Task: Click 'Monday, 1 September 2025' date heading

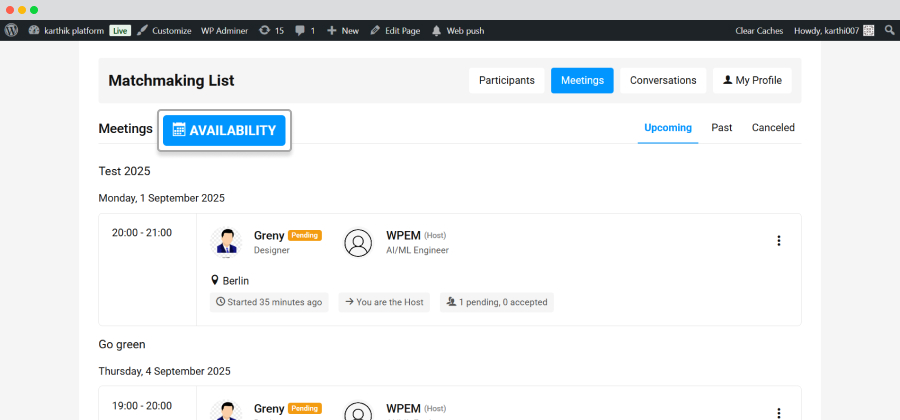Action: click(162, 198)
